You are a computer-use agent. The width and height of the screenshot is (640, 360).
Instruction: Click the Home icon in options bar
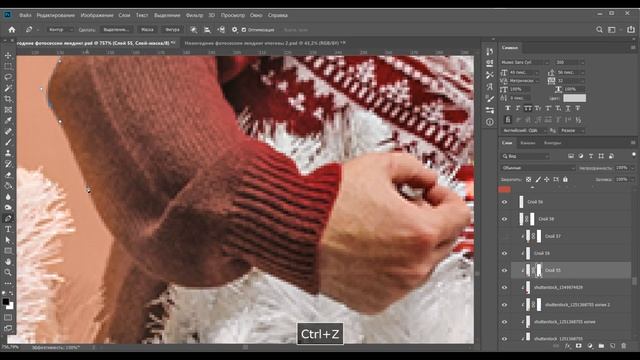coord(12,29)
